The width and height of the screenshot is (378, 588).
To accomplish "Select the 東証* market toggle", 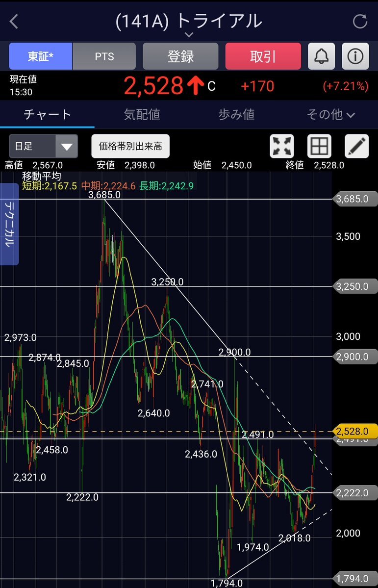I will tap(41, 56).
